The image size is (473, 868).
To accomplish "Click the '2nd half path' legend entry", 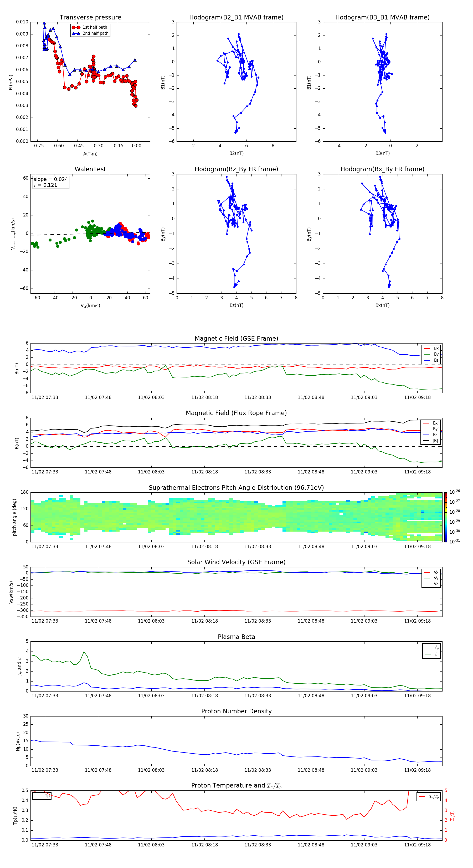I will tap(90, 33).
